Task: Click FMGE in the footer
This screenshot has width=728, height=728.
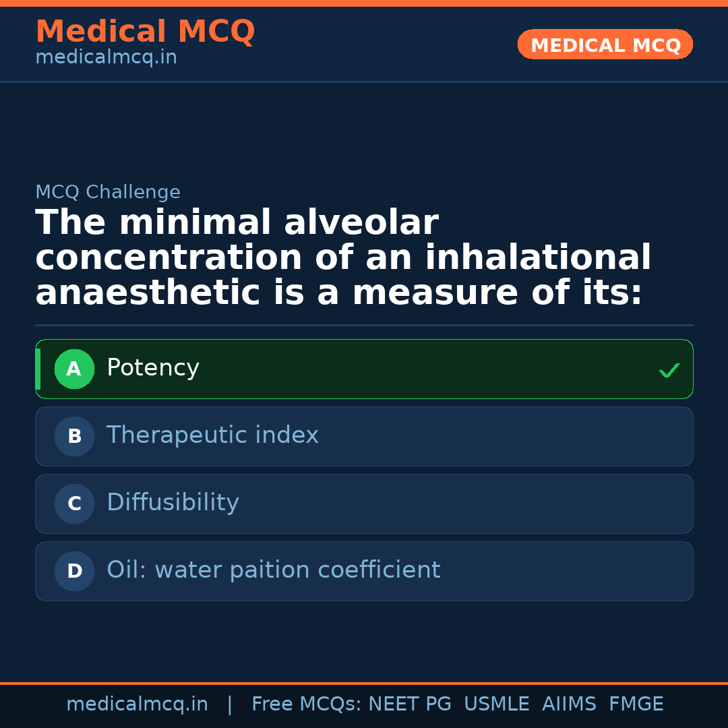Action: point(636,704)
